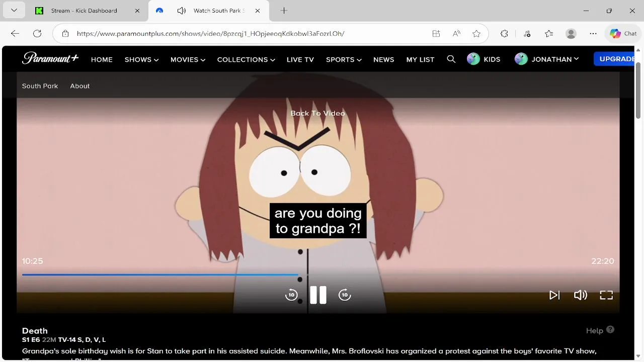
Task: Refresh the current page
Action: click(37, 34)
